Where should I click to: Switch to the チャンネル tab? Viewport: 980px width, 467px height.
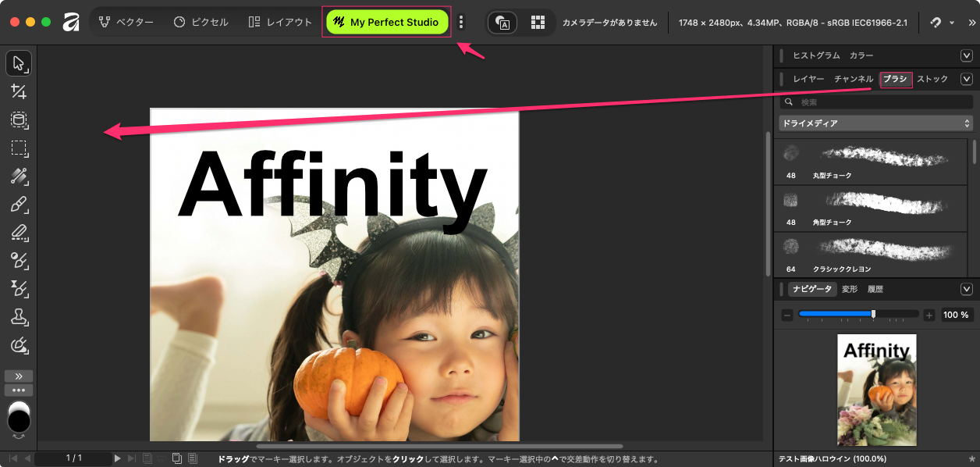(854, 79)
